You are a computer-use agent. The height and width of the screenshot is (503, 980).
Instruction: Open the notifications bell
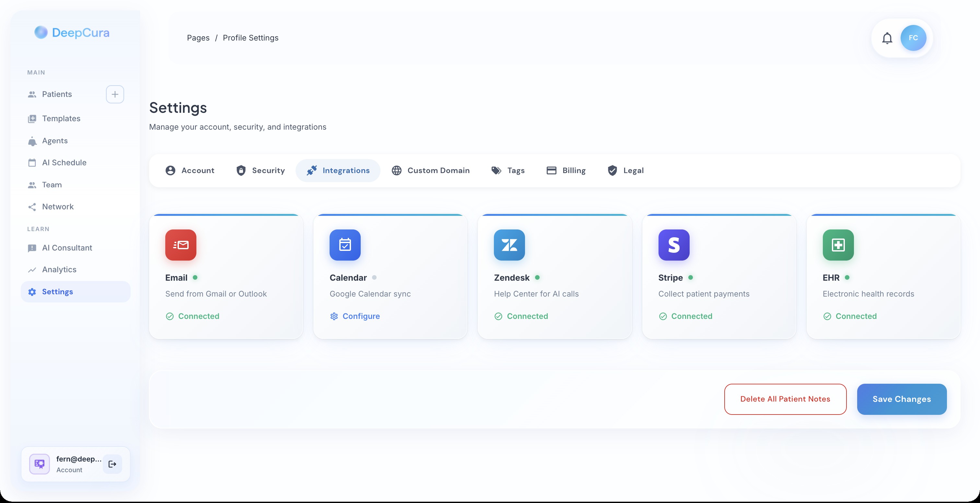[x=887, y=38]
